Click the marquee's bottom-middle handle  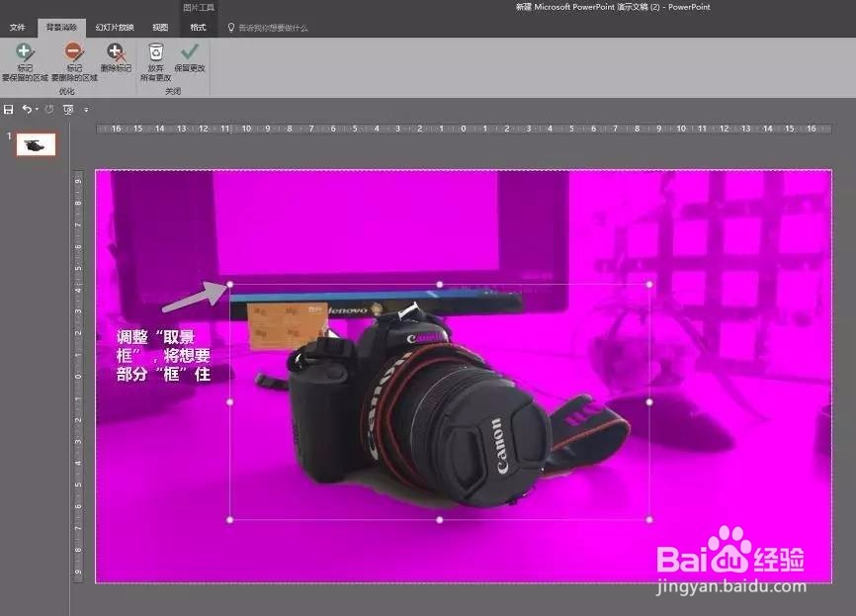tap(440, 520)
